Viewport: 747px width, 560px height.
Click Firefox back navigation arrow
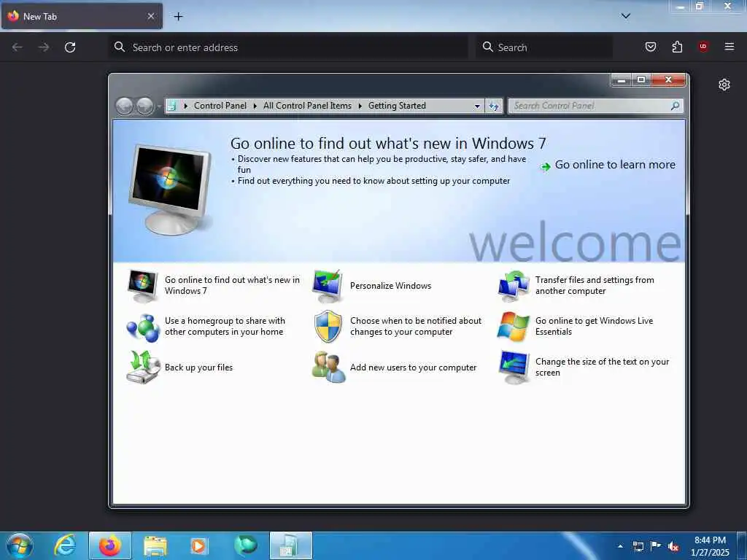(18, 47)
